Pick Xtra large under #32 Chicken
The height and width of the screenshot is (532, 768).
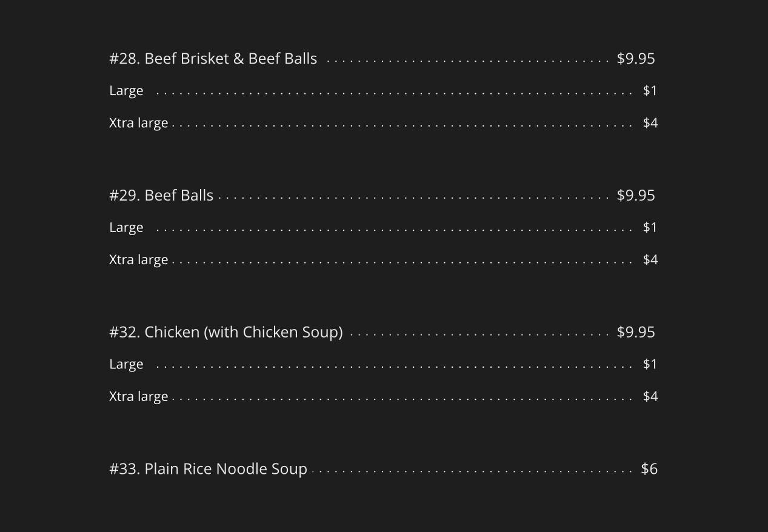point(138,397)
